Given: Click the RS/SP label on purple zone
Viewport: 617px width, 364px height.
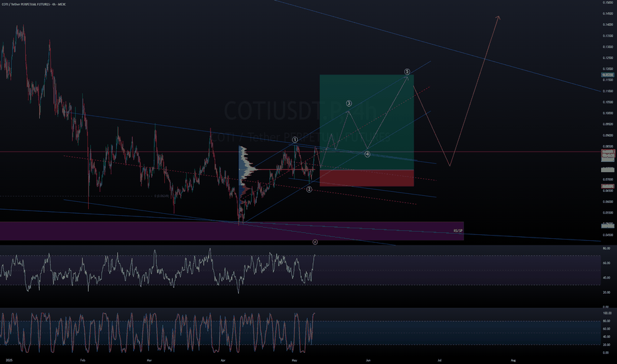Looking at the screenshot, I should click(x=458, y=230).
